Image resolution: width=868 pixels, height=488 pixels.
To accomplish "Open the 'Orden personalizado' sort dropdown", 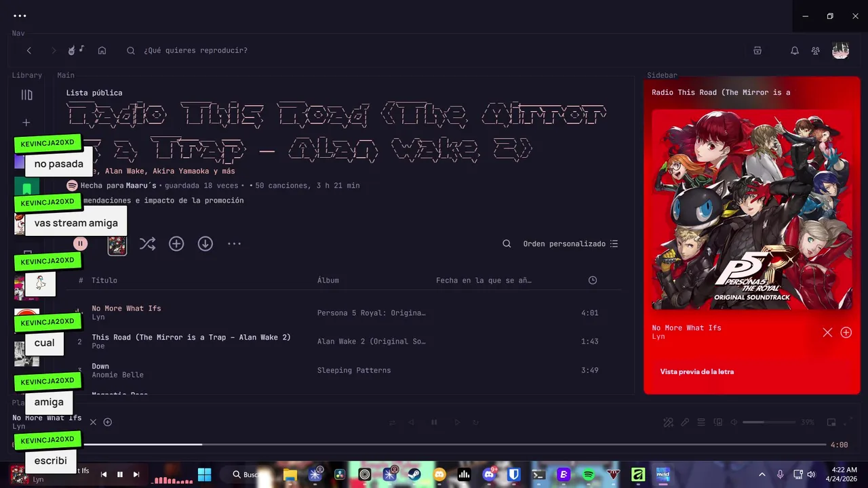I will [x=570, y=244].
